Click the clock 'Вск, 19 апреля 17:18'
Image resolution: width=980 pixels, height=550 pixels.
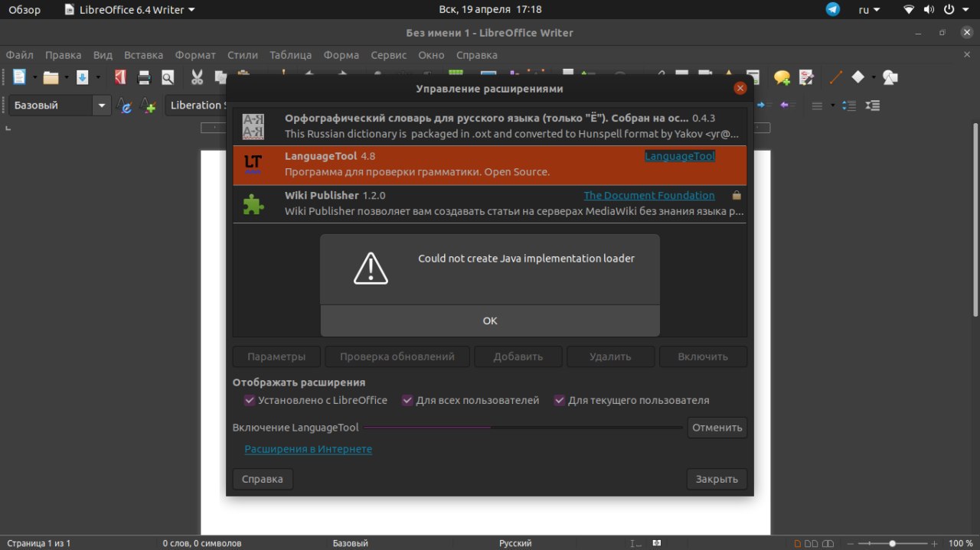point(490,9)
